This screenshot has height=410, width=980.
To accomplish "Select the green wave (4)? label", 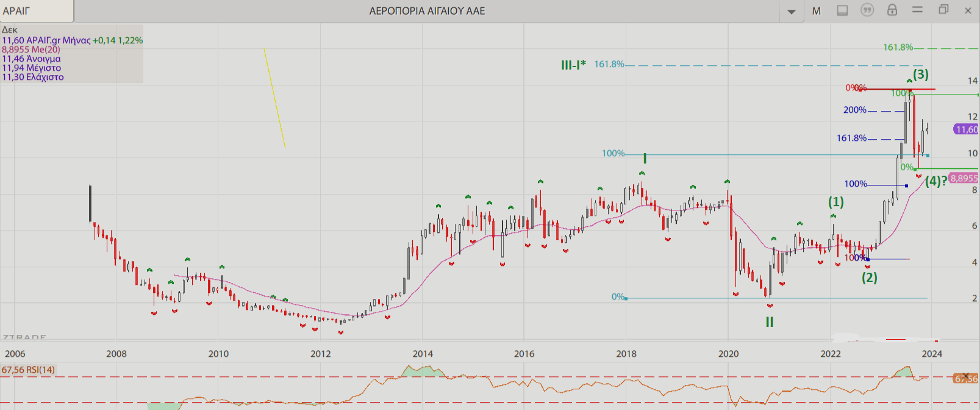I will click(x=936, y=181).
